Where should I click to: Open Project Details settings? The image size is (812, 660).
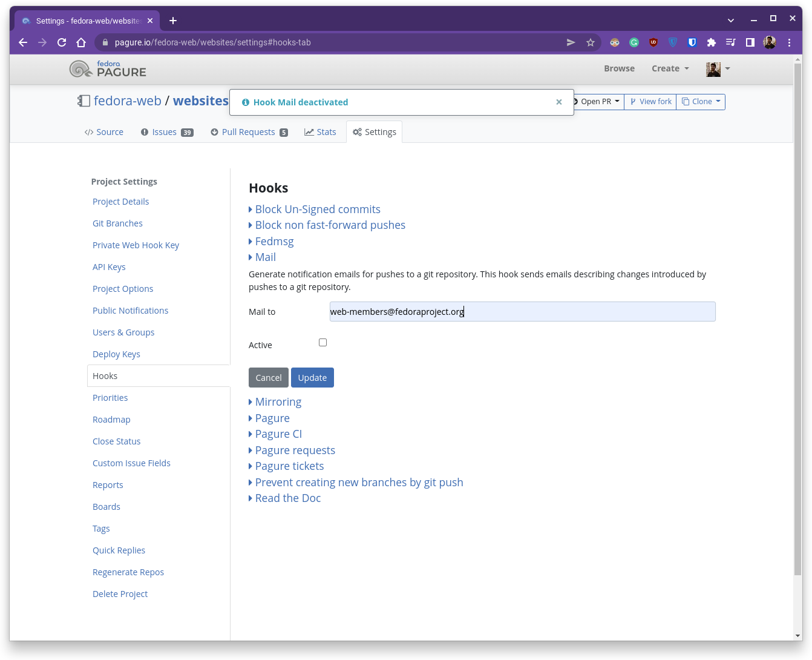pos(121,202)
